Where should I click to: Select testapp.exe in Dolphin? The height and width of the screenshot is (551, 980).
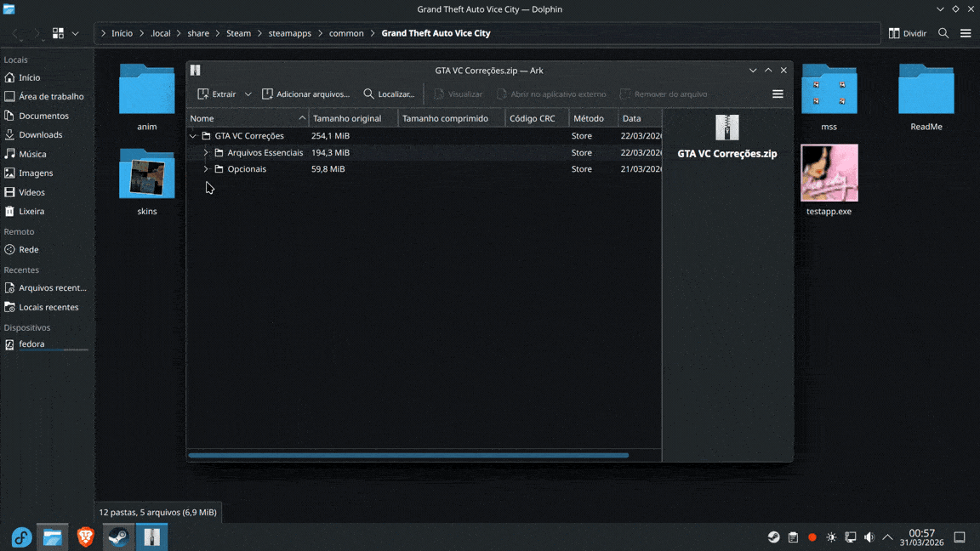(829, 180)
